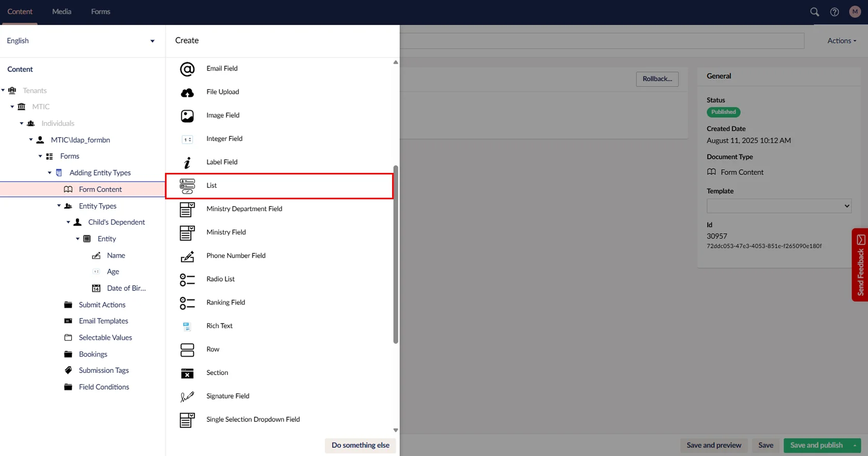The height and width of the screenshot is (456, 868).
Task: Switch to the Forms tab
Action: 100,11
